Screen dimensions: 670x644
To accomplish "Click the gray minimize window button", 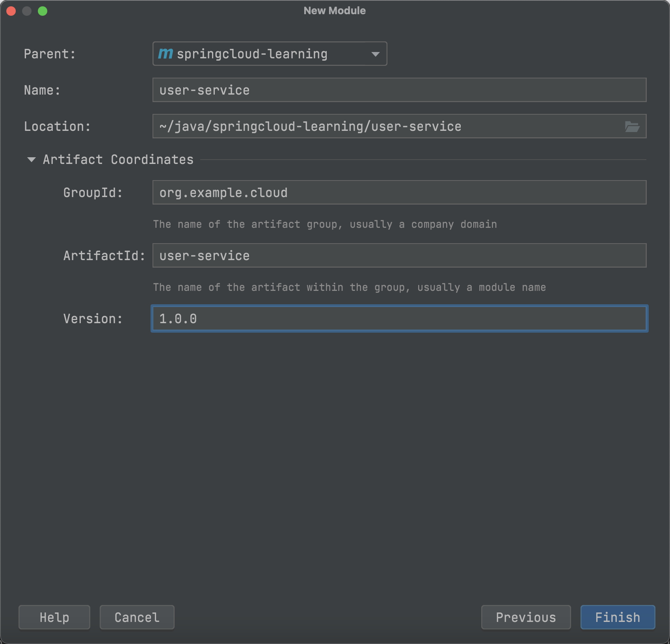I will pyautogui.click(x=27, y=11).
